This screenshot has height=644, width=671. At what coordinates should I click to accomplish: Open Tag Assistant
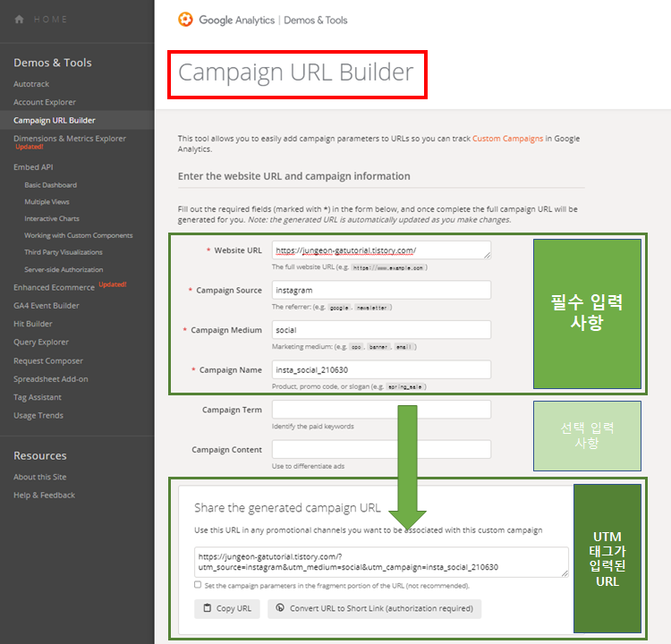tap(38, 397)
